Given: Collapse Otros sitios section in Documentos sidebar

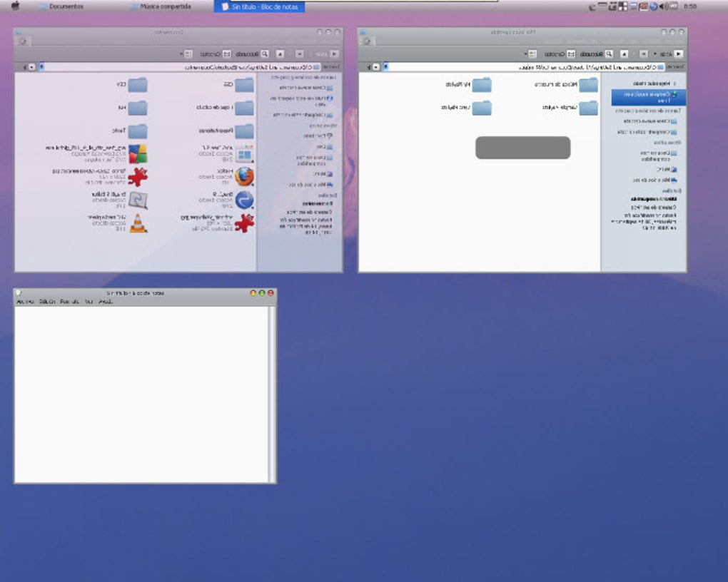Looking at the screenshot, I should click(323, 126).
